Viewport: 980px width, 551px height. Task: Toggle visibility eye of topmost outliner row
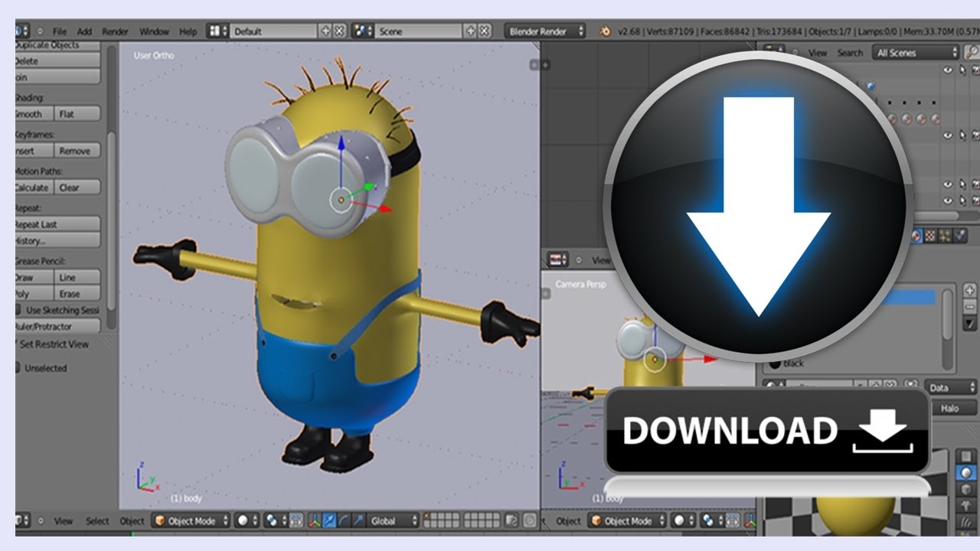(x=948, y=70)
